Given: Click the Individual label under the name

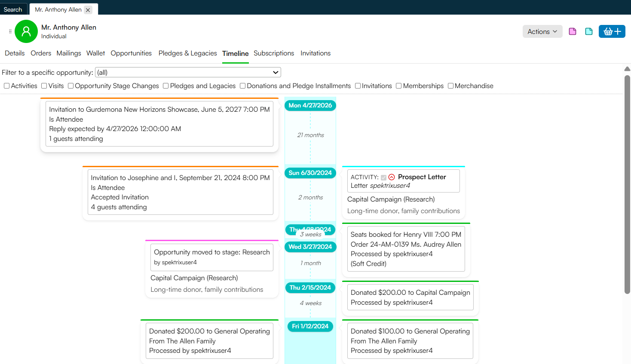Looking at the screenshot, I should (x=54, y=37).
